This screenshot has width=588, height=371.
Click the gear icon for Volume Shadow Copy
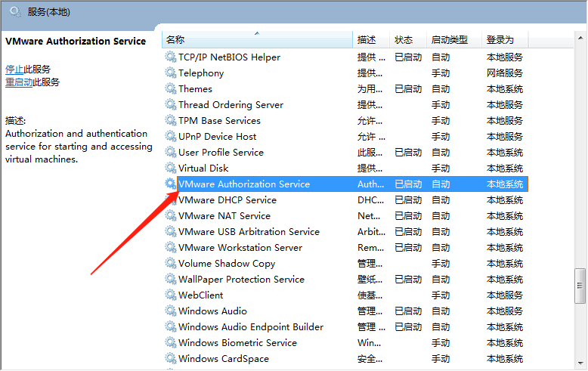click(171, 263)
